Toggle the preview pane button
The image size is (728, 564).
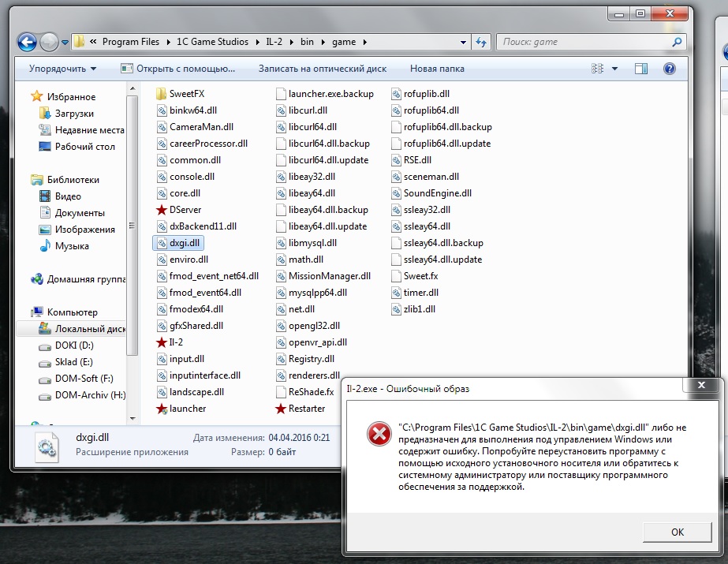pos(641,69)
